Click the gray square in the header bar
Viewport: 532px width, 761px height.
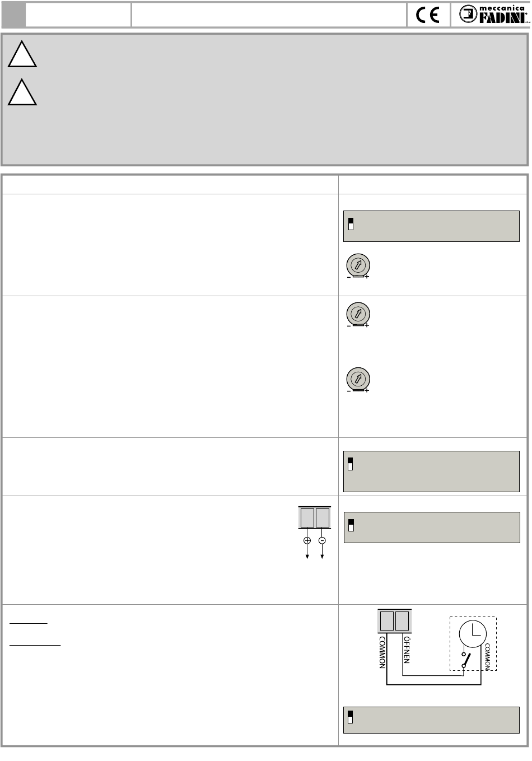[13, 15]
